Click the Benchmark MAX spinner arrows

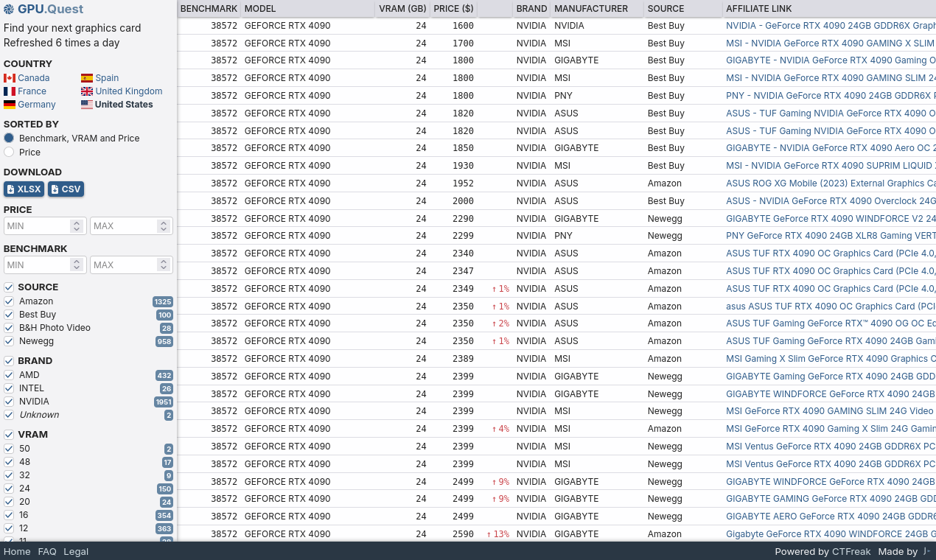tap(163, 265)
